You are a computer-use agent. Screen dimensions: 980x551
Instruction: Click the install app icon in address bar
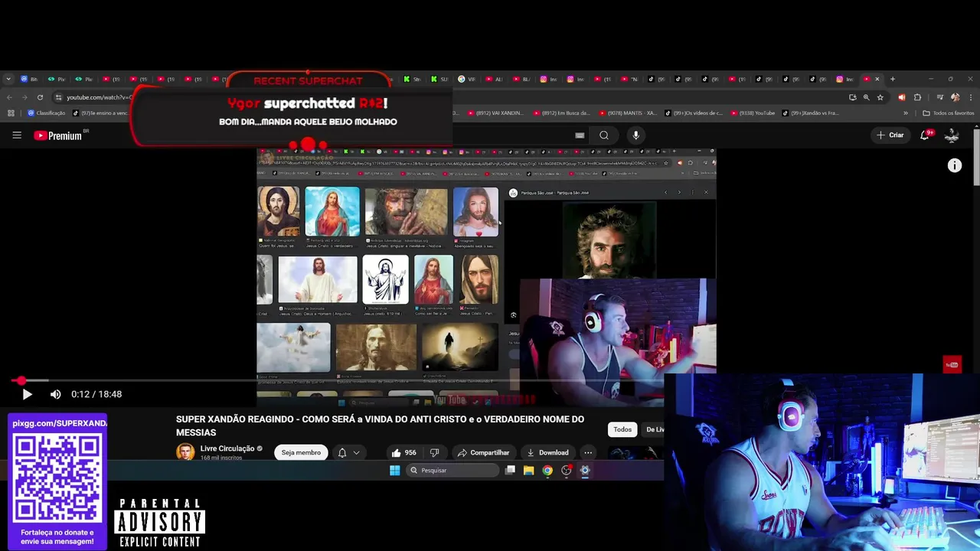pos(852,97)
